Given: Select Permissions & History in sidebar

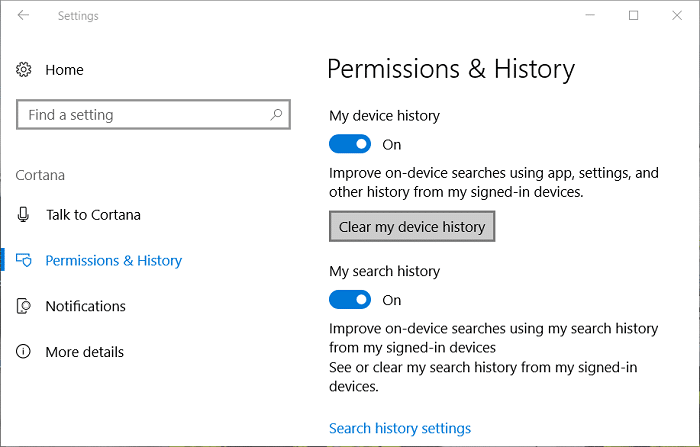Looking at the screenshot, I should pos(113,261).
